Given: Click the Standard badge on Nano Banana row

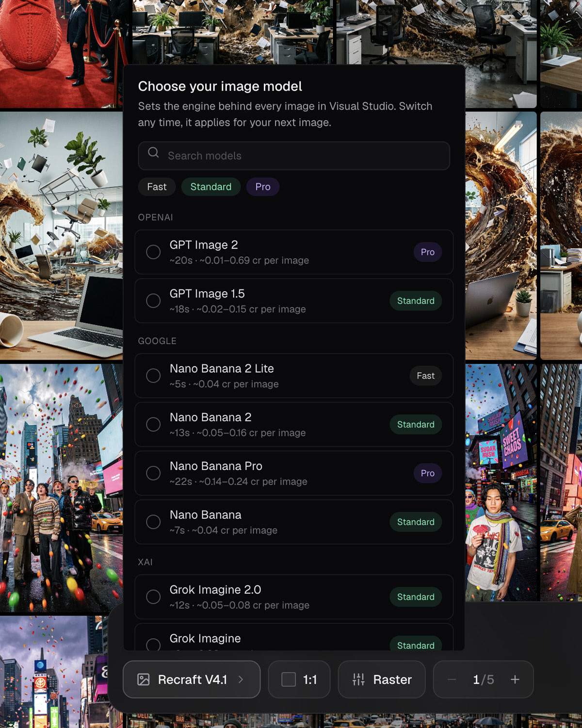Looking at the screenshot, I should tap(416, 522).
